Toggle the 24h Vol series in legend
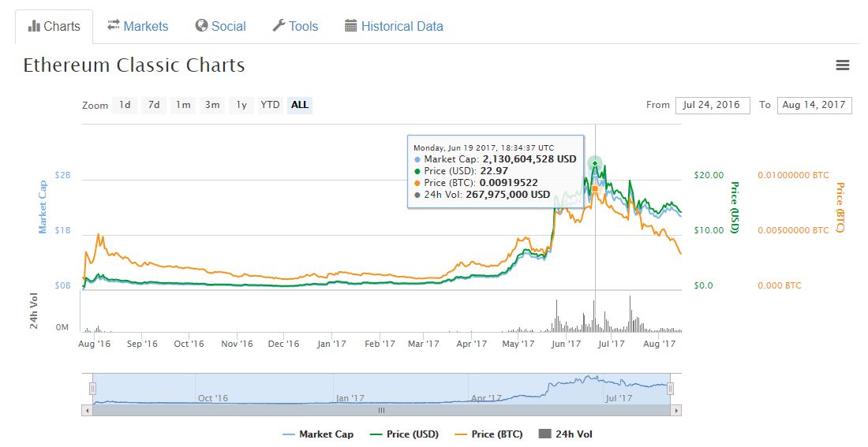Viewport: 868px width, 447px height. tap(566, 434)
